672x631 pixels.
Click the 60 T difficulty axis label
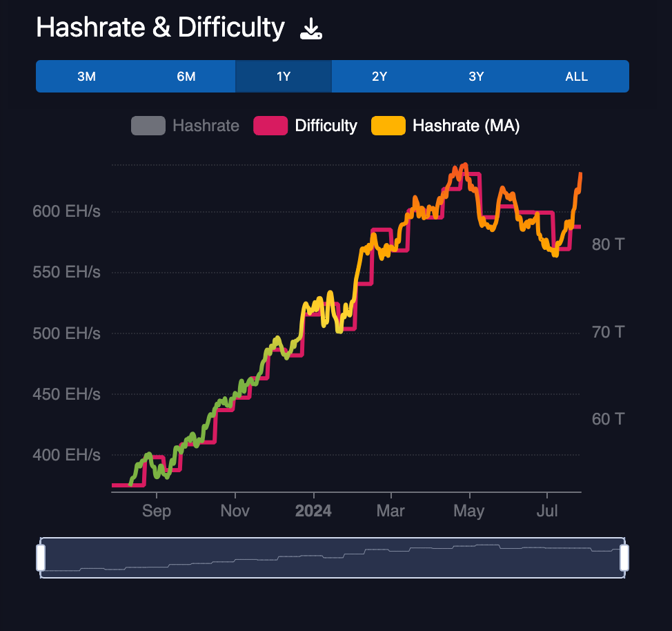point(608,419)
